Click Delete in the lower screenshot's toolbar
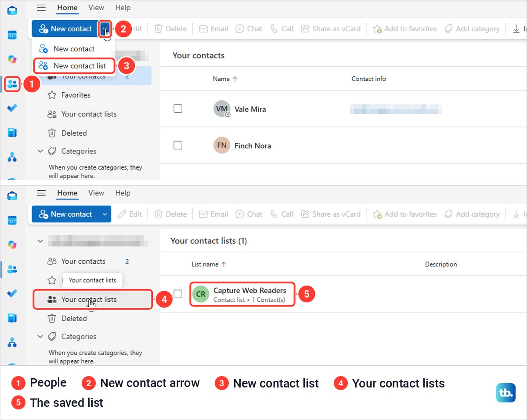Viewport: 527px width, 420px height. (x=170, y=214)
